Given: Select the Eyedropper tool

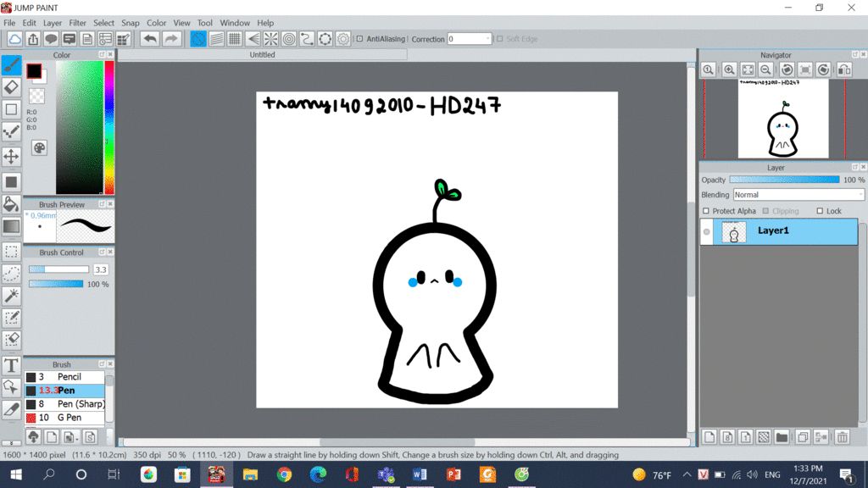Looking at the screenshot, I should point(11,409).
